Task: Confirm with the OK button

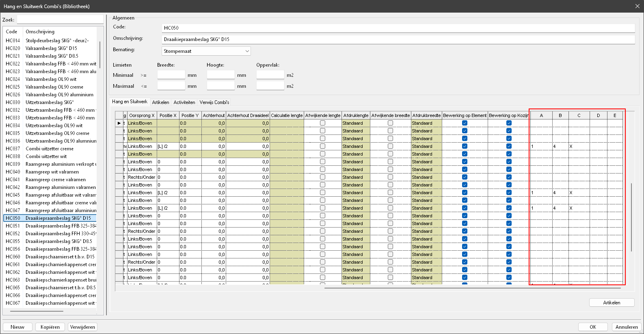Action: [x=593, y=327]
